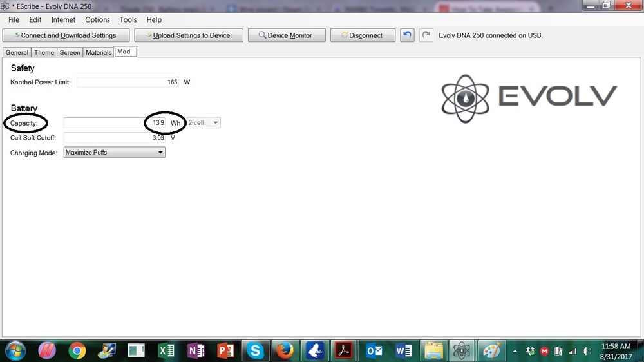Open the File menu

point(14,20)
